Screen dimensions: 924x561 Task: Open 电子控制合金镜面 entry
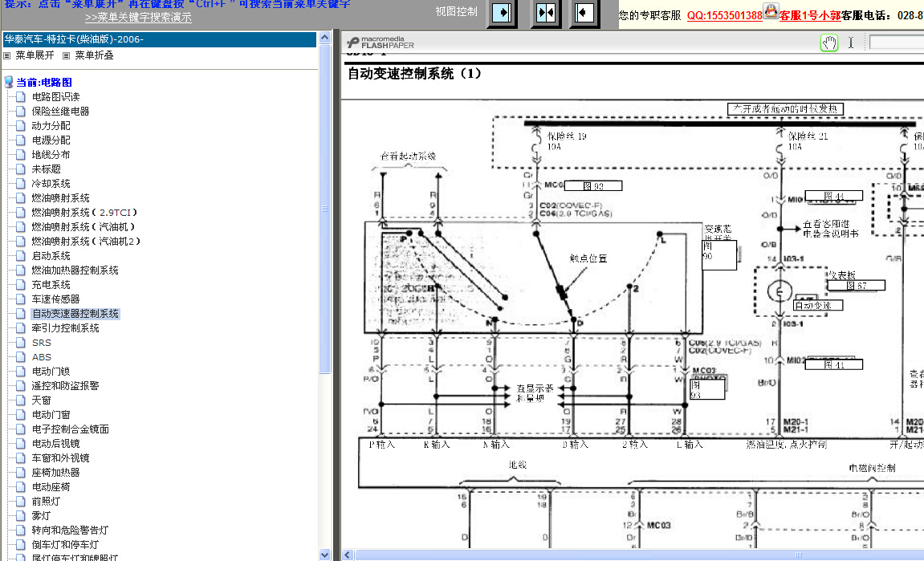[x=70, y=429]
